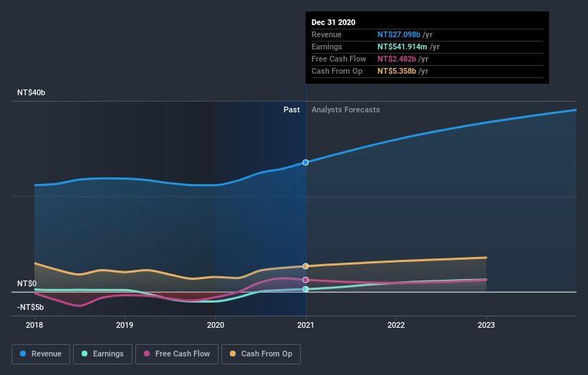
Task: Click the Past section label
Action: coord(291,109)
